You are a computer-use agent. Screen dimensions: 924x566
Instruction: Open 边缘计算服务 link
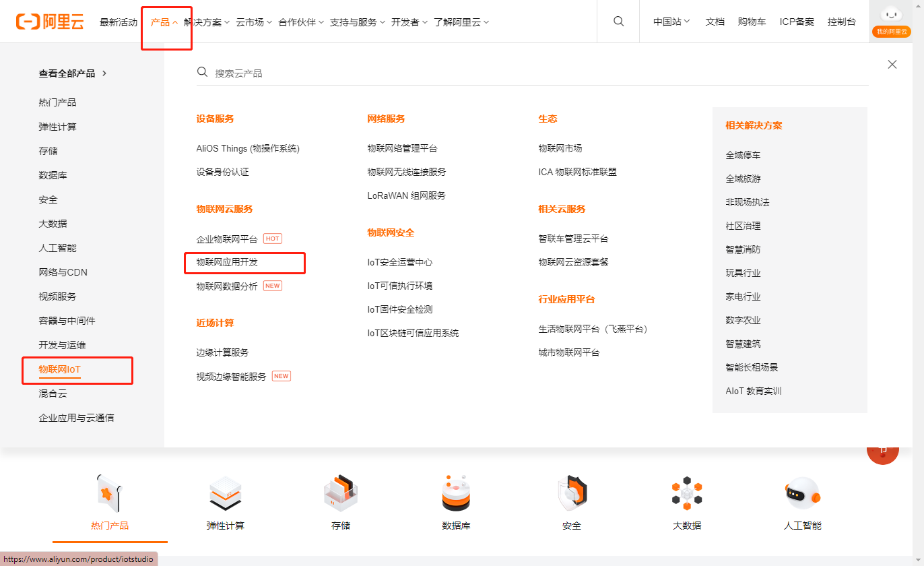coord(223,352)
